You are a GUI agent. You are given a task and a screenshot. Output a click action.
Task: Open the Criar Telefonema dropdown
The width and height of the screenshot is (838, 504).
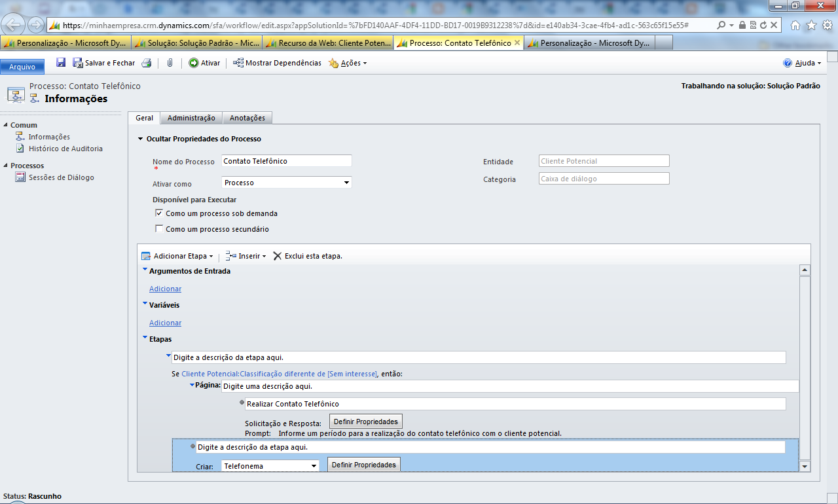pos(270,465)
